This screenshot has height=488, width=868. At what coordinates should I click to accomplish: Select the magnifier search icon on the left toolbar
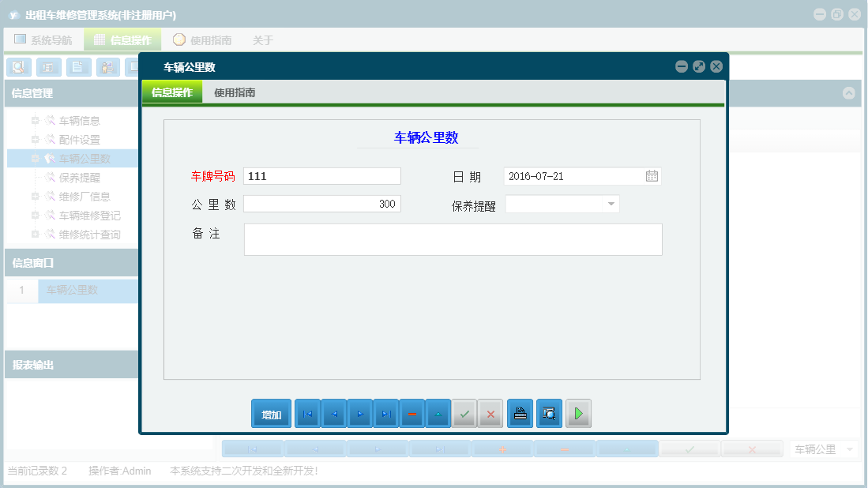[17, 67]
